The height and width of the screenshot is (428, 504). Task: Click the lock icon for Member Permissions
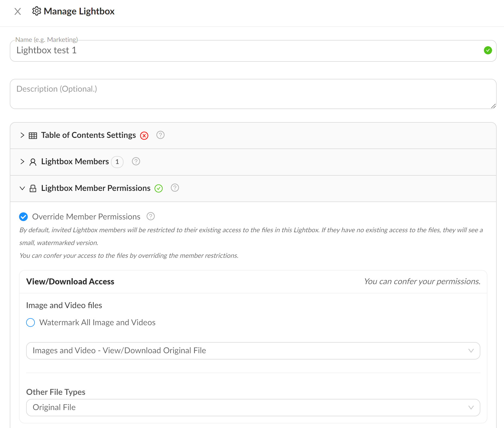pyautogui.click(x=33, y=188)
